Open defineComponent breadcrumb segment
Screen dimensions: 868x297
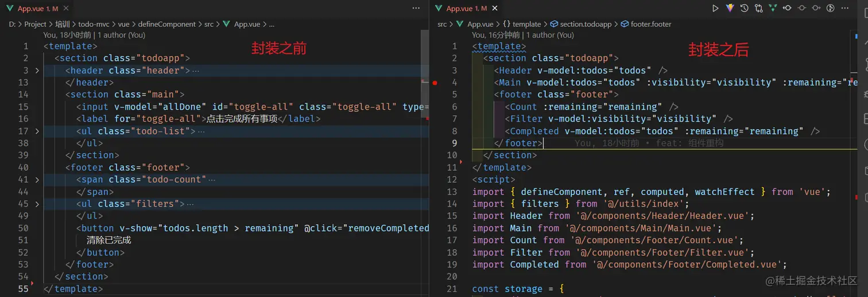[x=167, y=24]
